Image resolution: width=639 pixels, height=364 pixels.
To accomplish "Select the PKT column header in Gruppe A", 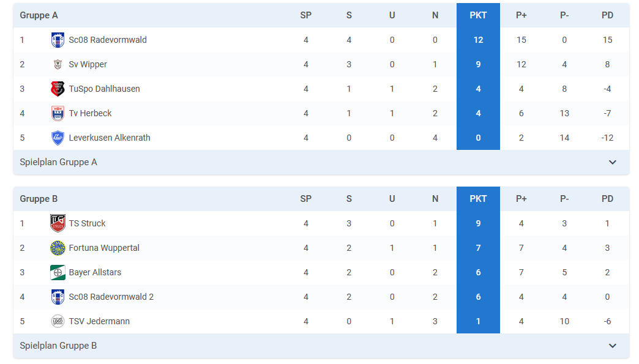I will [x=478, y=15].
